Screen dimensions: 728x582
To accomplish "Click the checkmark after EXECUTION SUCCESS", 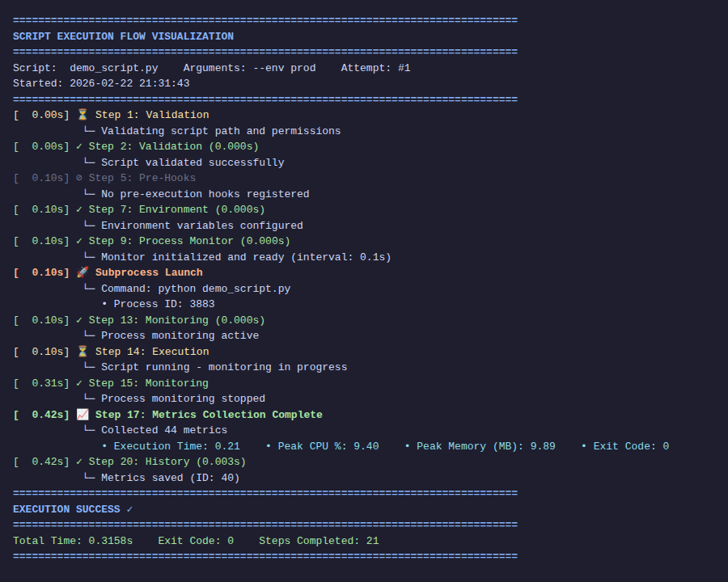I will point(129,509).
